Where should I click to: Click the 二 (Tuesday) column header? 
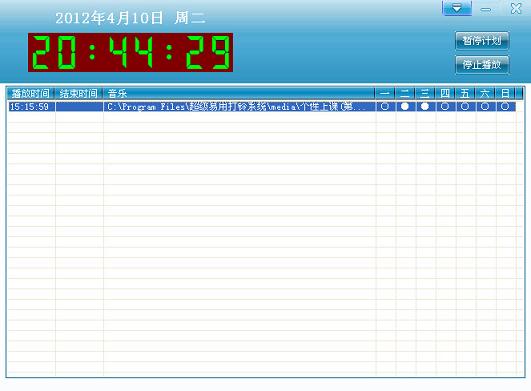(x=405, y=93)
